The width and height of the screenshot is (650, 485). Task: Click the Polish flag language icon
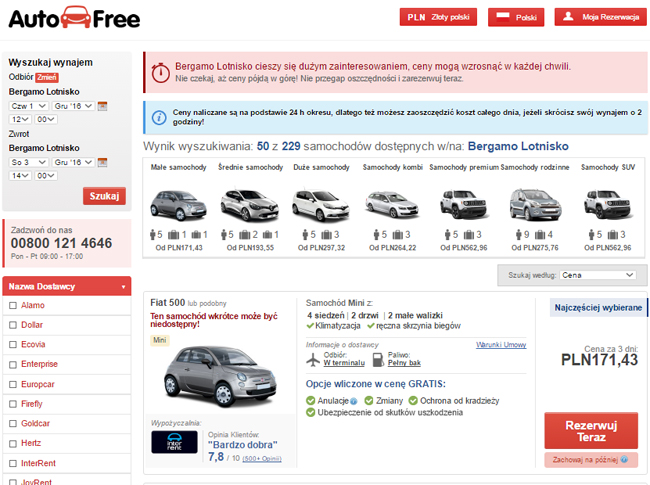point(502,17)
